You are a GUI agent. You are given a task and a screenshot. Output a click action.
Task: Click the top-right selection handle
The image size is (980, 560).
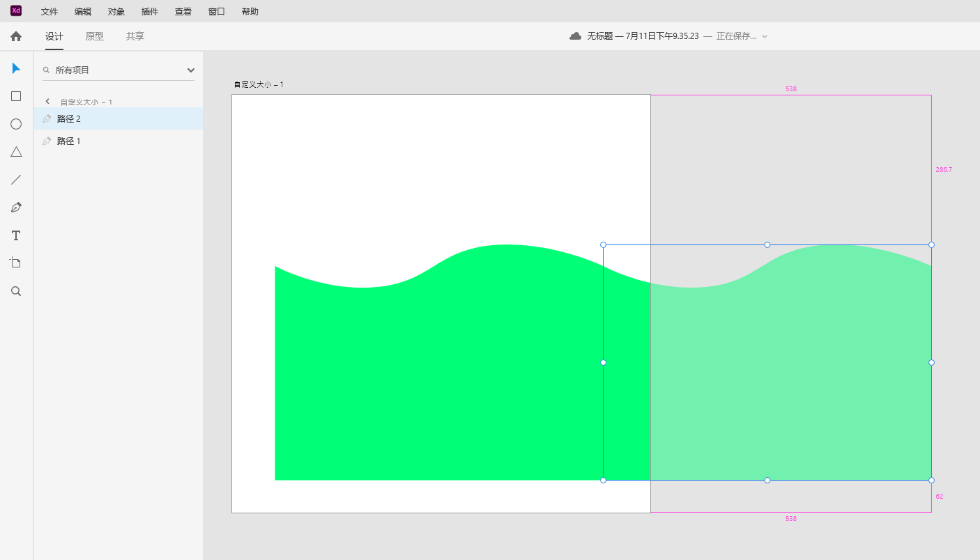click(931, 244)
